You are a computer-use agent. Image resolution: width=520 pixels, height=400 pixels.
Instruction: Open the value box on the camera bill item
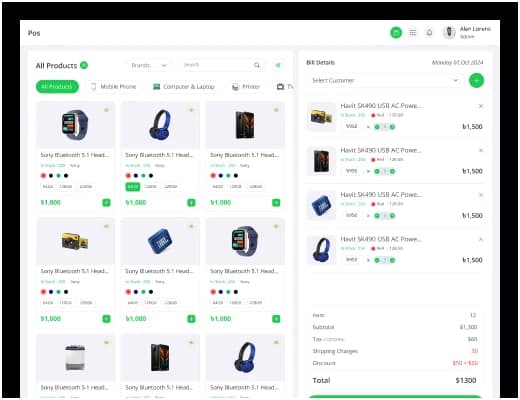[x=352, y=126]
